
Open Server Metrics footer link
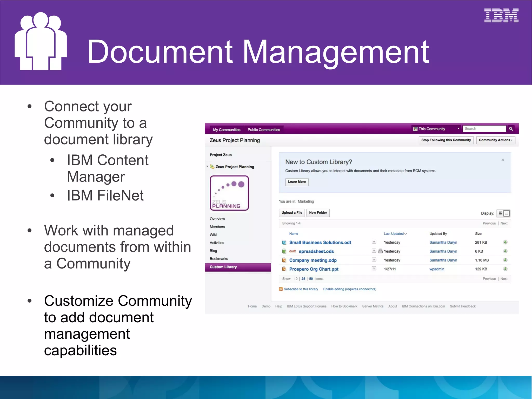[373, 306]
